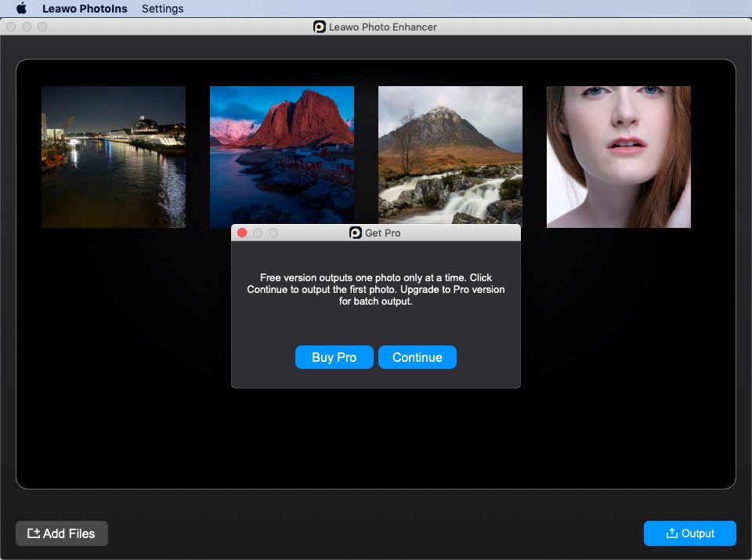The width and height of the screenshot is (752, 560).
Task: Click the Add Files button
Action: 62,533
